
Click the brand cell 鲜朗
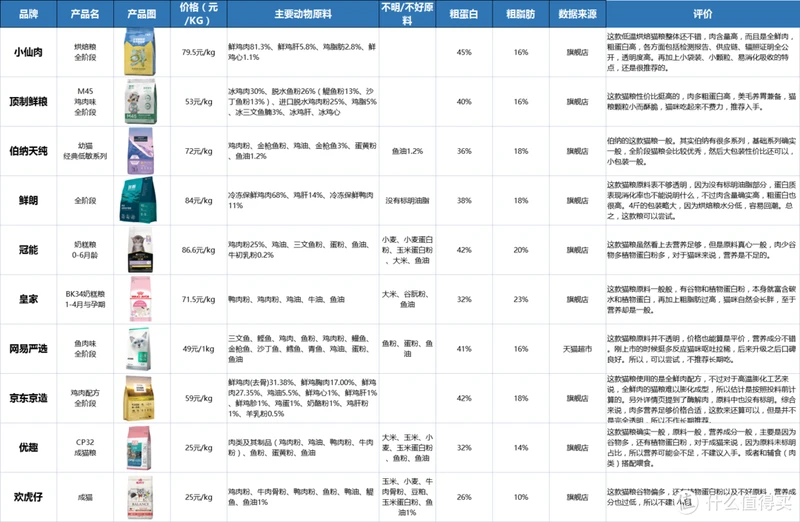tap(29, 200)
